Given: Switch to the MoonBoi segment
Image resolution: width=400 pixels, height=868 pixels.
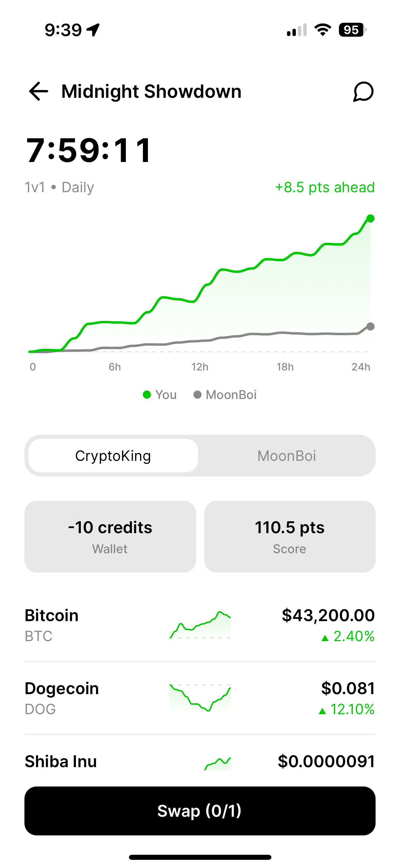Looking at the screenshot, I should [x=287, y=456].
